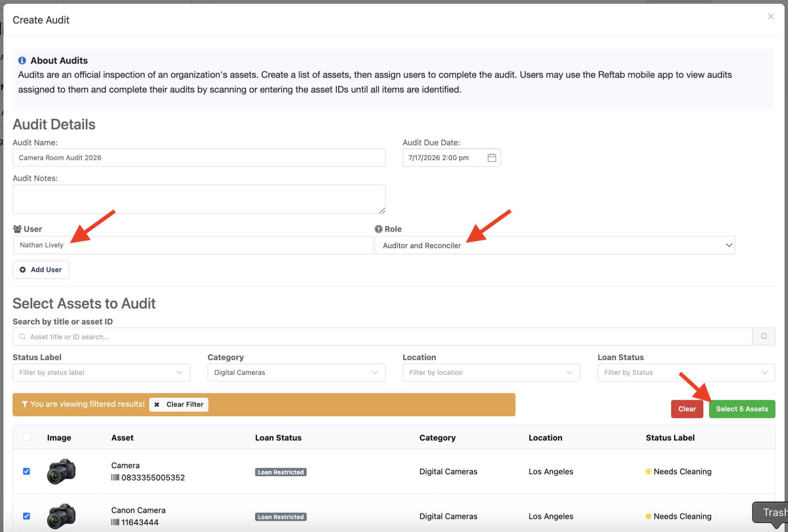Click asset ID 11643444

pos(140,522)
